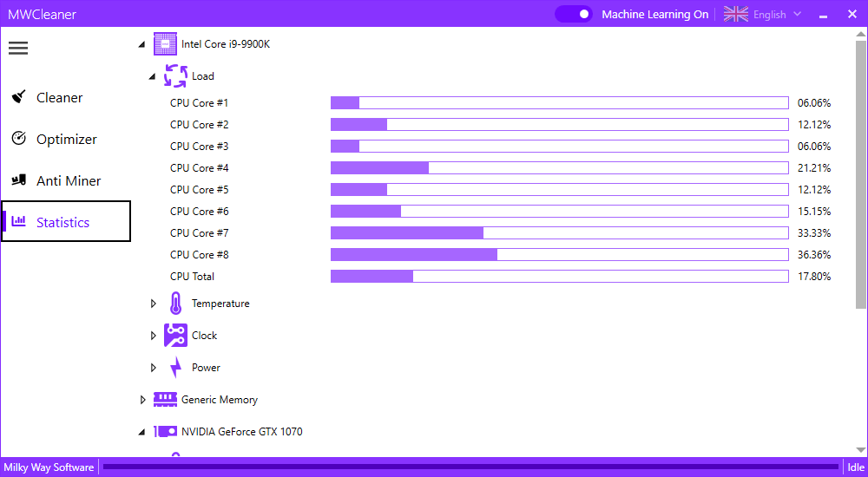
Task: Click the Cleaner broom icon
Action: [x=19, y=97]
